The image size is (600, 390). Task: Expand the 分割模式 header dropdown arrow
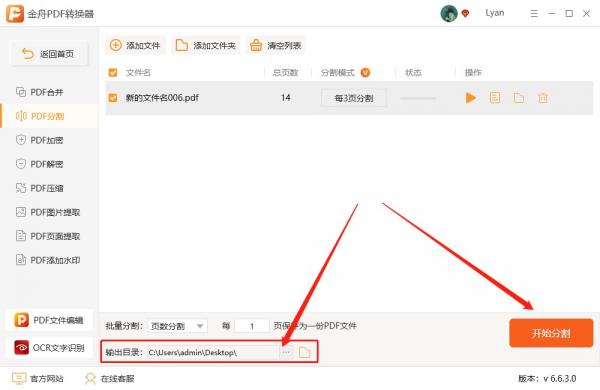click(x=365, y=72)
